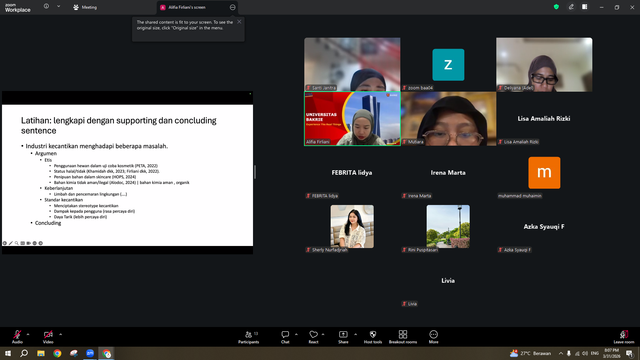Unmute the Audio microphone button
Viewport: 640px width, 360px height.
17,336
